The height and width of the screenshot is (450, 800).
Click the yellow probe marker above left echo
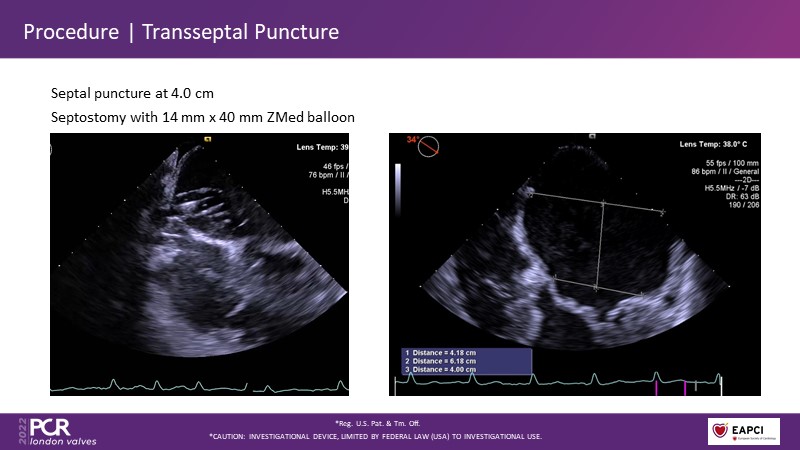[207, 139]
